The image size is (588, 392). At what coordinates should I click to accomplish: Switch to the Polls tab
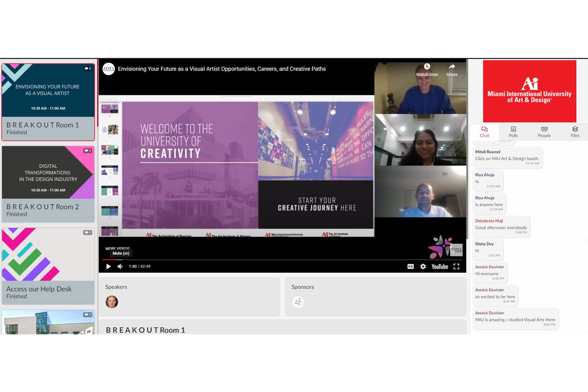tap(513, 132)
